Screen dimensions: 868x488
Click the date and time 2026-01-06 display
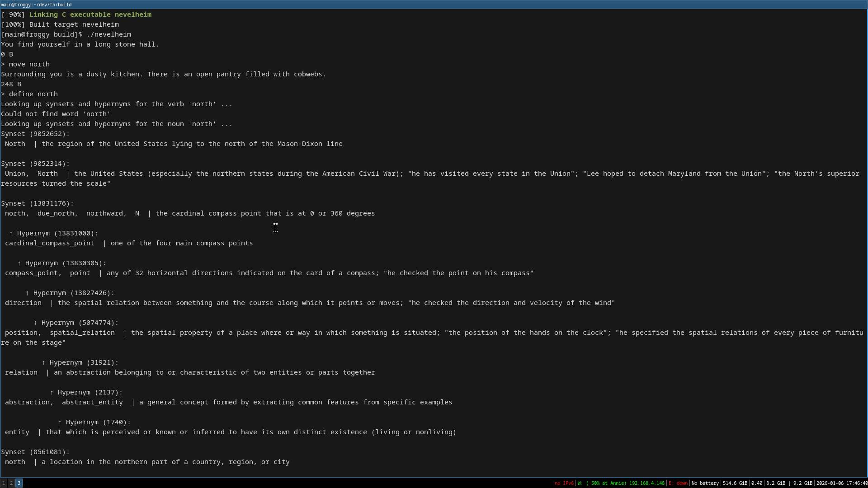841,483
